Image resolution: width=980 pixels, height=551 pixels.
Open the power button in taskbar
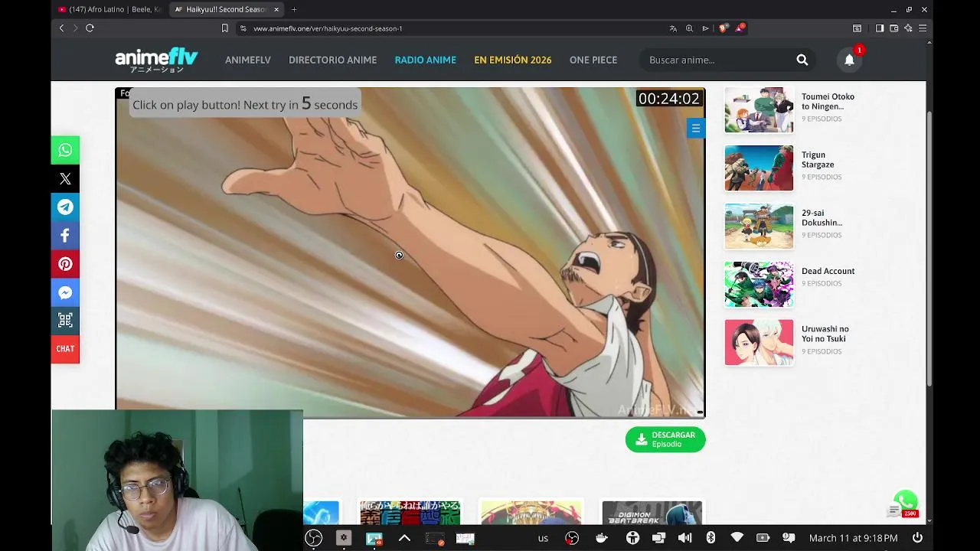click(x=917, y=538)
